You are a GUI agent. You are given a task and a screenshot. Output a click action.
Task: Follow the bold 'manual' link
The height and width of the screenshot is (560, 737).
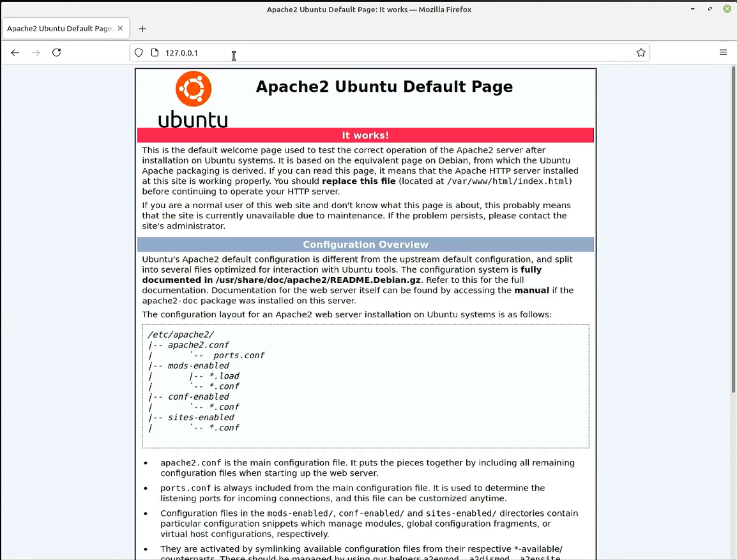(531, 291)
